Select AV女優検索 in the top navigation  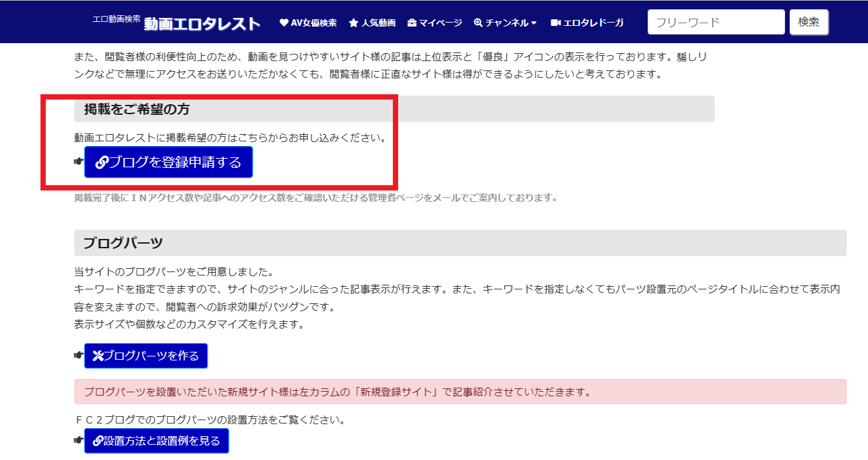(313, 23)
